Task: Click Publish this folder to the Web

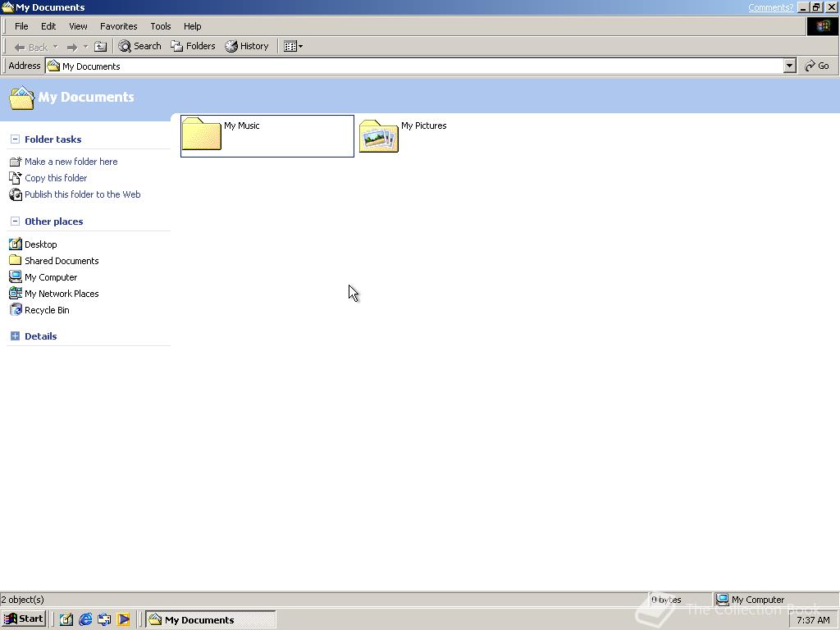Action: 83,194
